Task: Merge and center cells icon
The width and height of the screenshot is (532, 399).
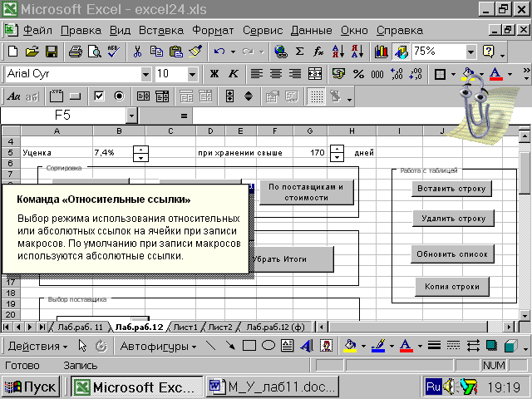Action: point(314,74)
